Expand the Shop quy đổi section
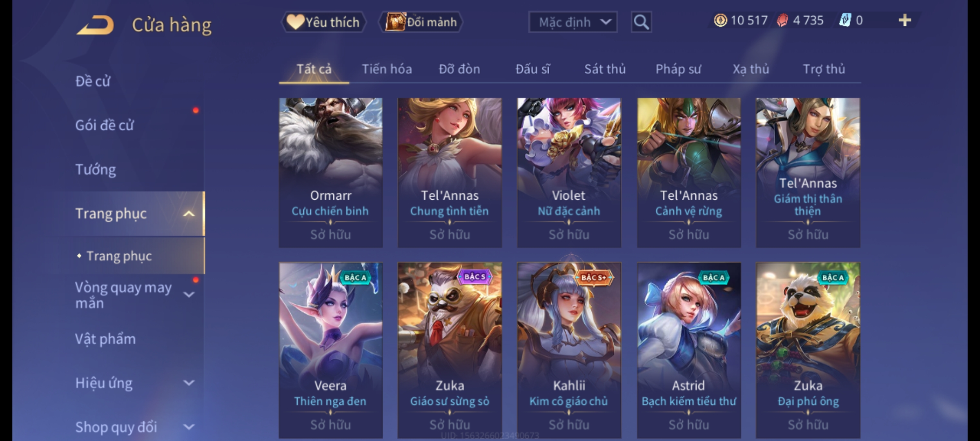Viewport: 980px width, 441px height. (189, 427)
